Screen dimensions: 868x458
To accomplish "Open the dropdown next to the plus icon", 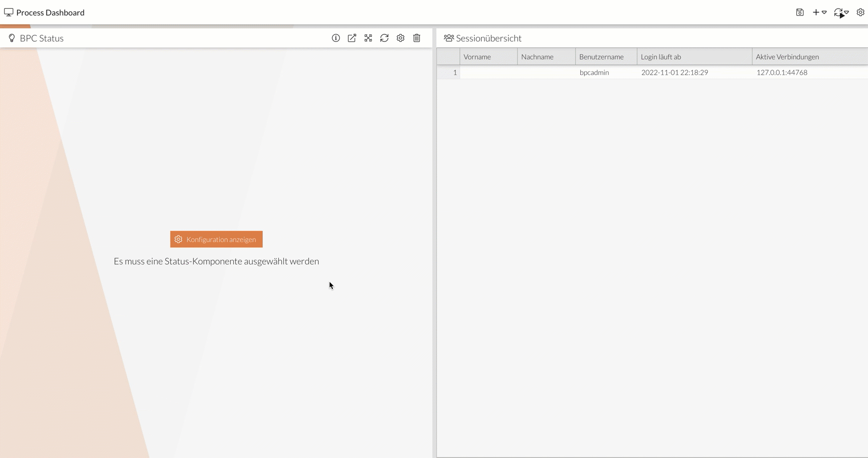I will click(824, 12).
